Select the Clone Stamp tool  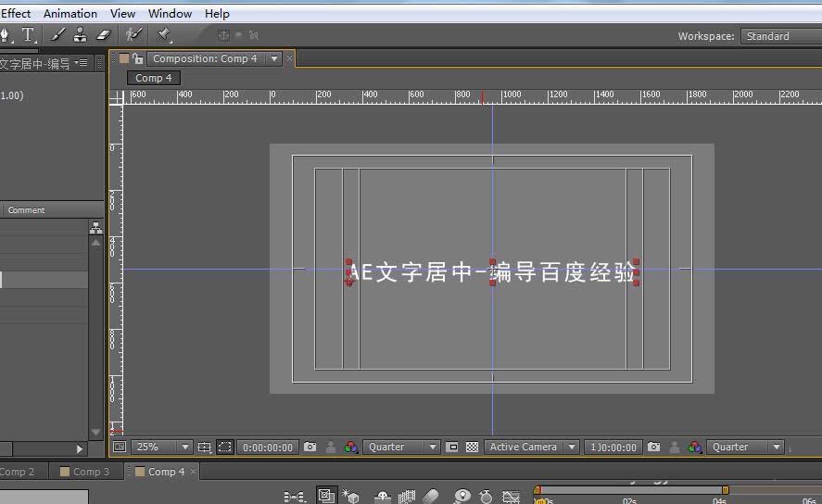coord(80,35)
